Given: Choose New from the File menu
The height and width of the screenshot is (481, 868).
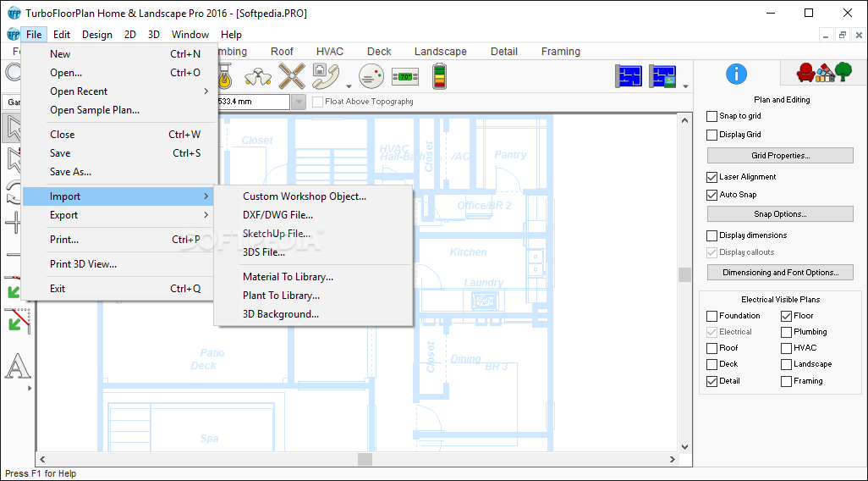Looking at the screenshot, I should pyautogui.click(x=119, y=54).
